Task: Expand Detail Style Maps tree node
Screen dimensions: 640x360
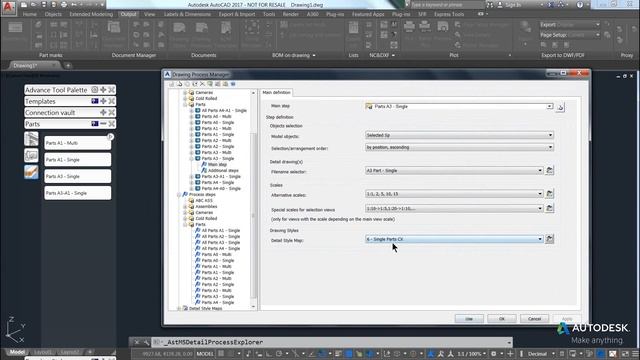Action: pyautogui.click(x=179, y=309)
